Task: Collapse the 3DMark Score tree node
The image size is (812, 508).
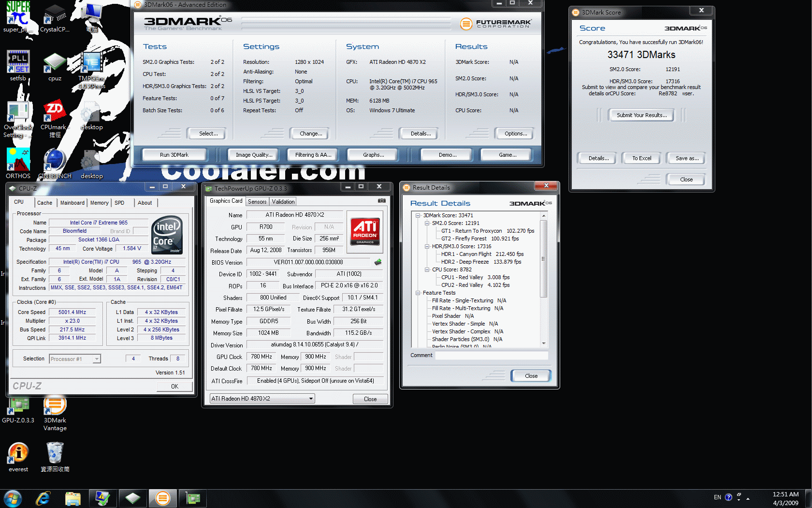Action: 418,215
